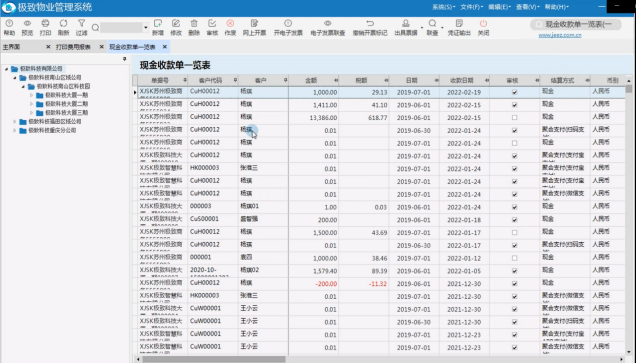Click the 预览 preview eye icon
636x364 pixels.
click(27, 24)
